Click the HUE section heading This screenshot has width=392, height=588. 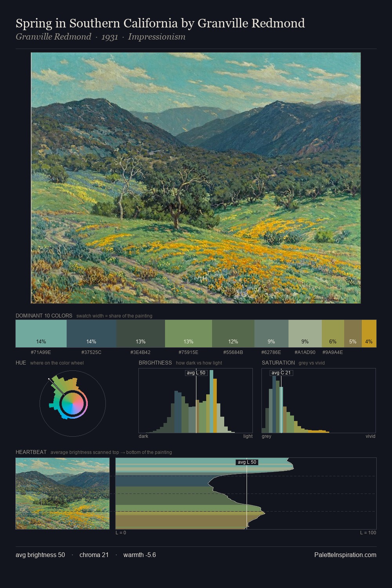(x=21, y=363)
